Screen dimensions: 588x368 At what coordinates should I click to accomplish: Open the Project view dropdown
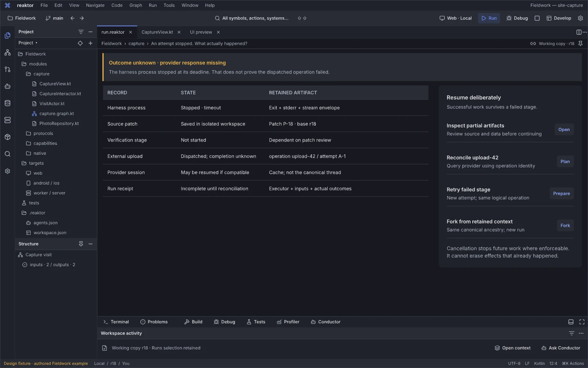[28, 43]
